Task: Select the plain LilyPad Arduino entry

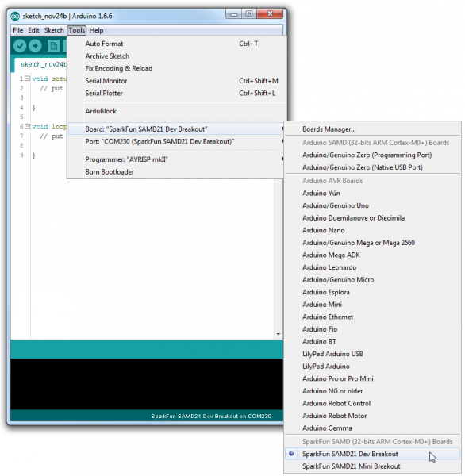Action: click(372, 367)
